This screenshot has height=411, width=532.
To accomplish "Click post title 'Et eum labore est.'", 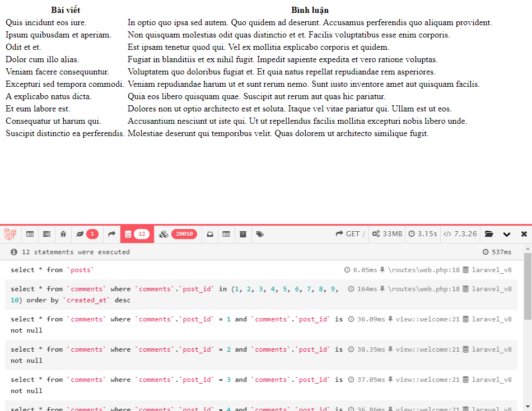I will [38, 109].
